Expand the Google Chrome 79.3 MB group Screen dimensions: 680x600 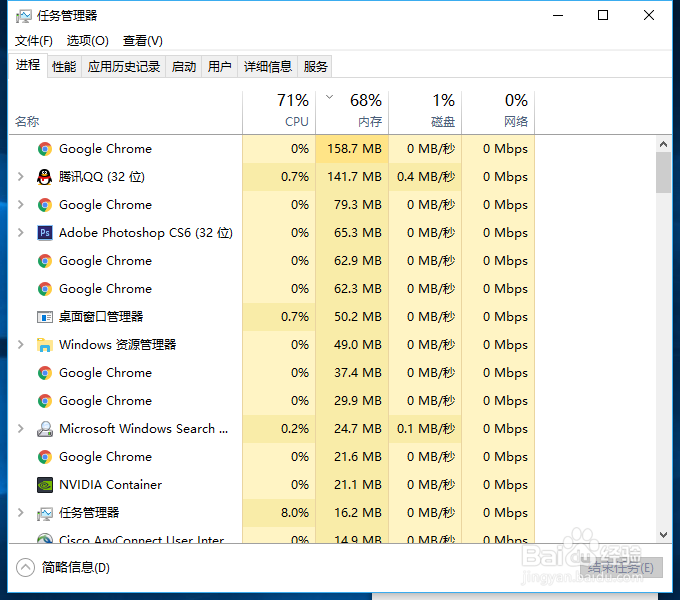point(20,204)
